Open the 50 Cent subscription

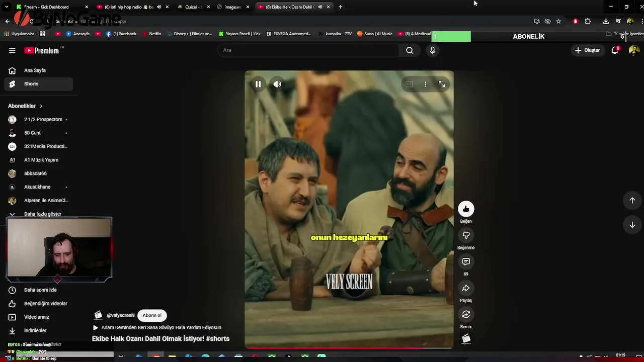pos(38,133)
